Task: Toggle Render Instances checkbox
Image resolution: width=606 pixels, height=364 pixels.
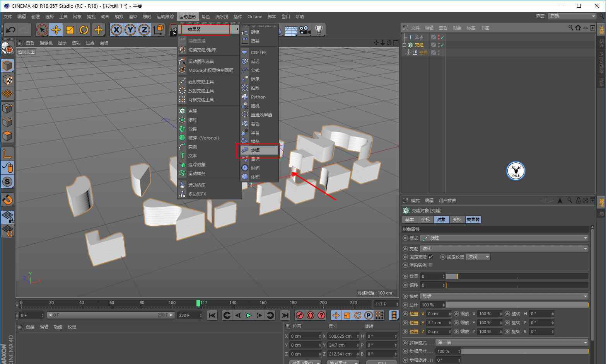Action: (430, 265)
